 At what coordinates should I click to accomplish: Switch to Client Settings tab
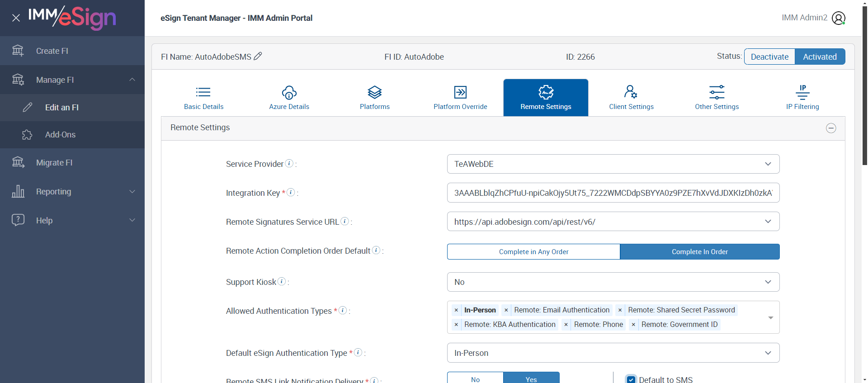[631, 98]
